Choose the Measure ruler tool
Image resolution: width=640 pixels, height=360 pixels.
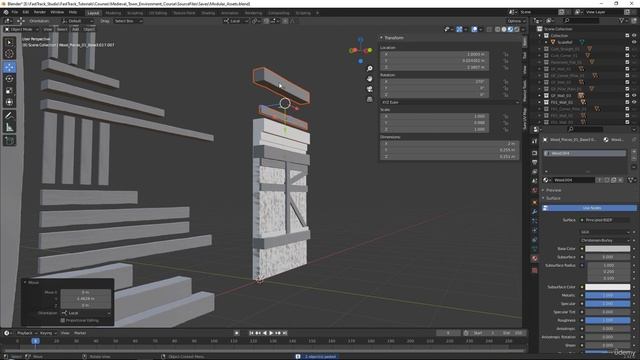(x=9, y=127)
